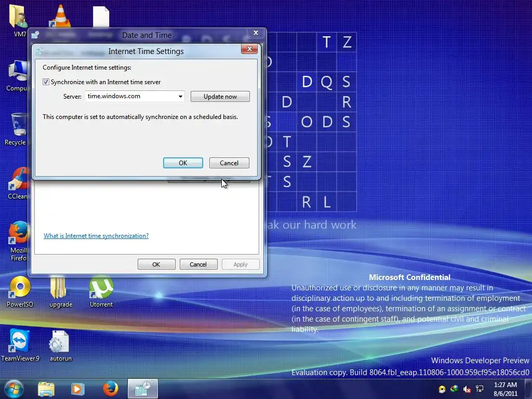Click the Show desktop strip at taskbar end

528,389
